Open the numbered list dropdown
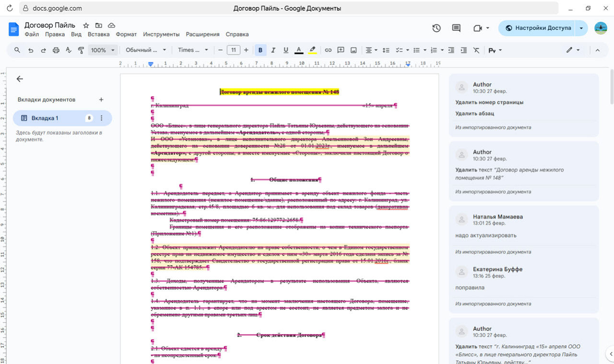The height and width of the screenshot is (364, 614). (437, 50)
